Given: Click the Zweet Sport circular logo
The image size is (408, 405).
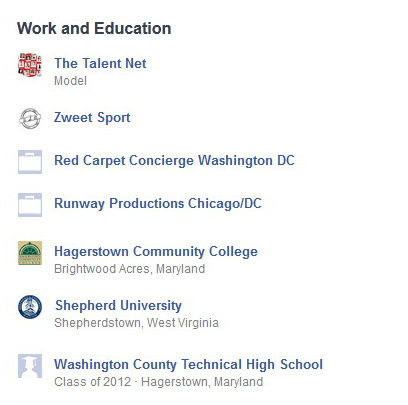Looking at the screenshot, I should pyautogui.click(x=30, y=118).
